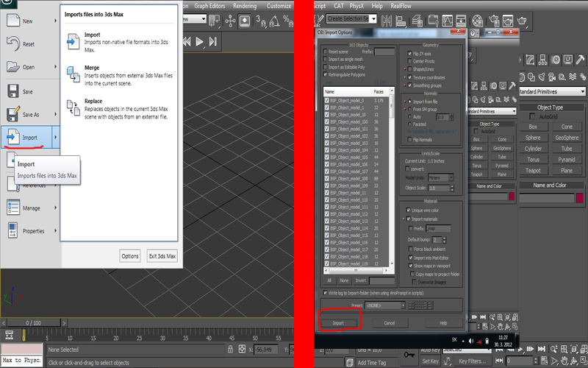This screenshot has width=588, height=368.
Task: Open the Model Units dropdown
Action: click(451, 177)
